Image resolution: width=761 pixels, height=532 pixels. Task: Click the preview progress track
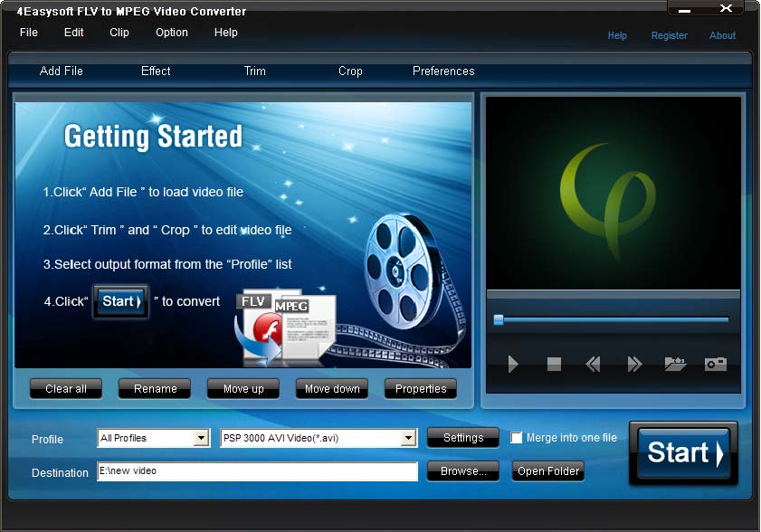[x=613, y=319]
